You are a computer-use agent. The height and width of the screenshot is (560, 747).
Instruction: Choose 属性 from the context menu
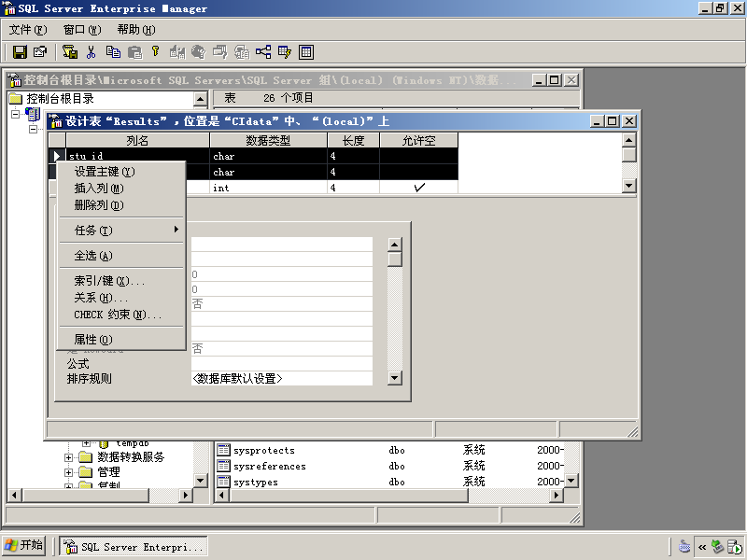tap(121, 340)
